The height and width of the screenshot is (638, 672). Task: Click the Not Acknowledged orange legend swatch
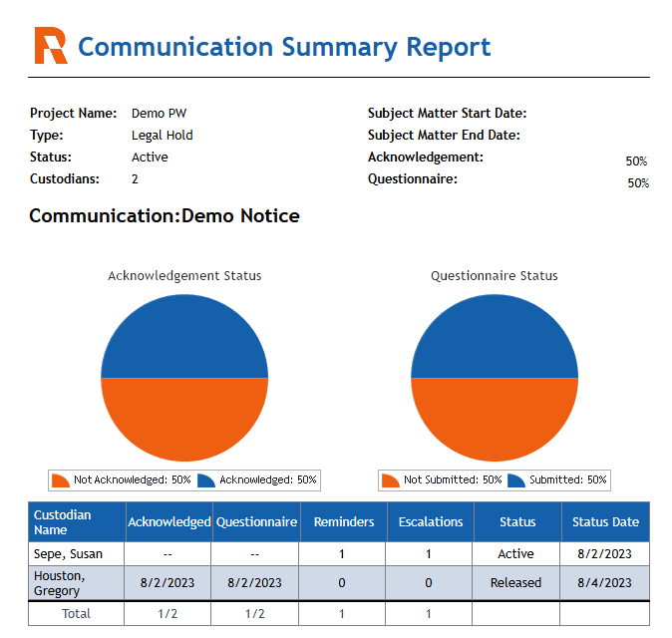click(x=61, y=480)
